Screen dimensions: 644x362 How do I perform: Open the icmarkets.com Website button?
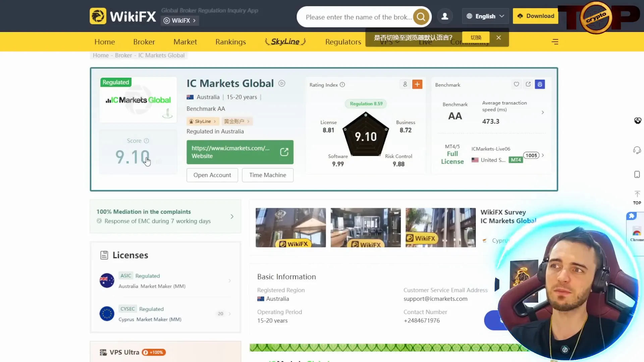(240, 152)
